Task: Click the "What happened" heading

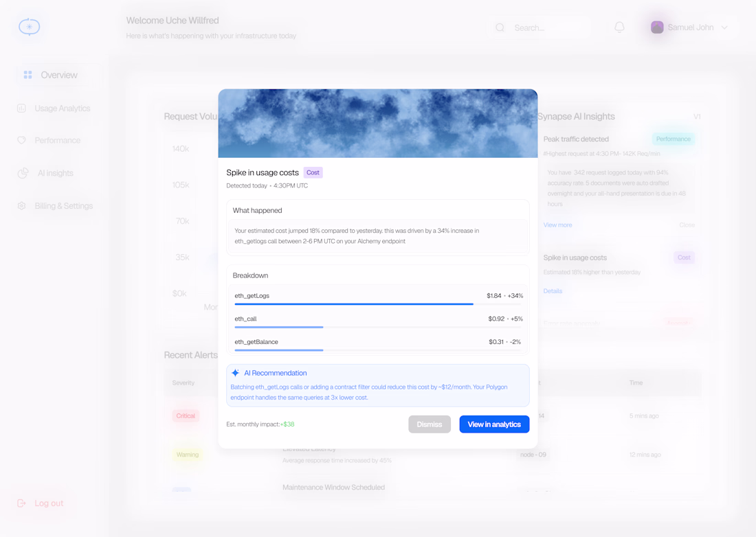Action: tap(258, 210)
